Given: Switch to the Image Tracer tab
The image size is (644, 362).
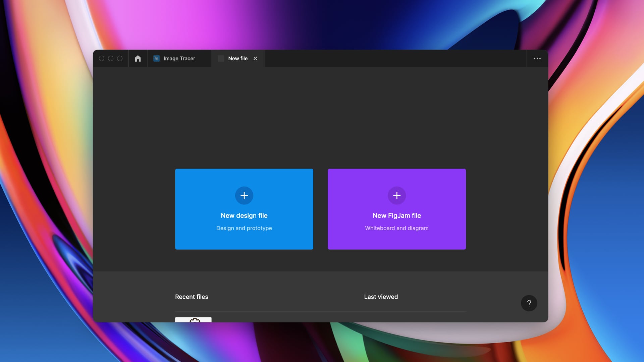Looking at the screenshot, I should [179, 59].
